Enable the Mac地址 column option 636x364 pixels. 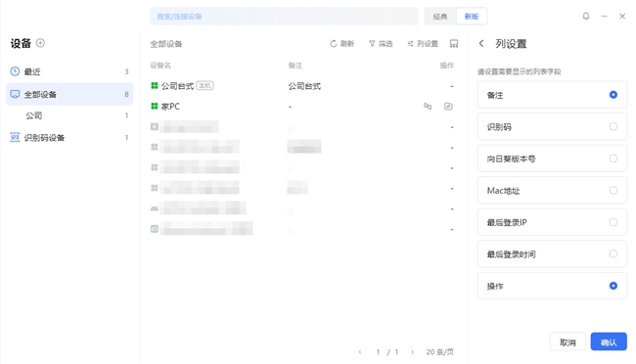click(x=613, y=191)
